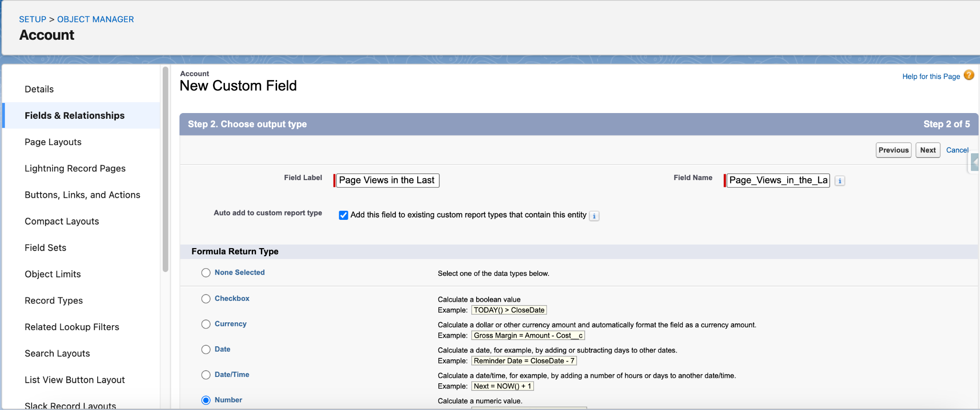This screenshot has width=980, height=410.
Task: Open Lightning Record Pages
Action: coord(75,168)
